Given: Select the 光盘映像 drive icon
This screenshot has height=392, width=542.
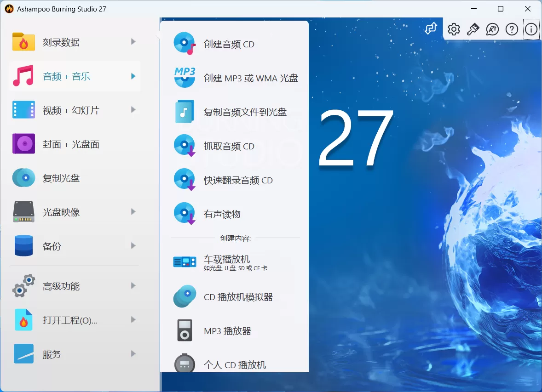Looking at the screenshot, I should coord(23,212).
